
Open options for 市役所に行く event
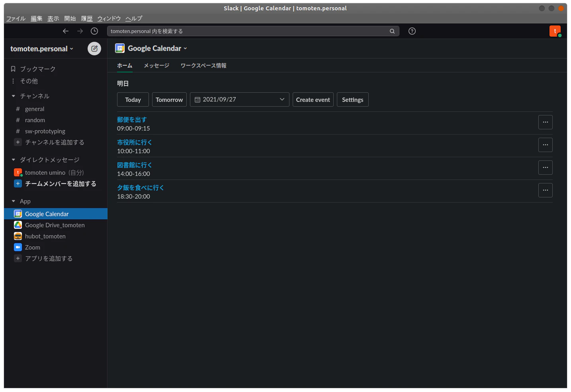[x=546, y=145]
